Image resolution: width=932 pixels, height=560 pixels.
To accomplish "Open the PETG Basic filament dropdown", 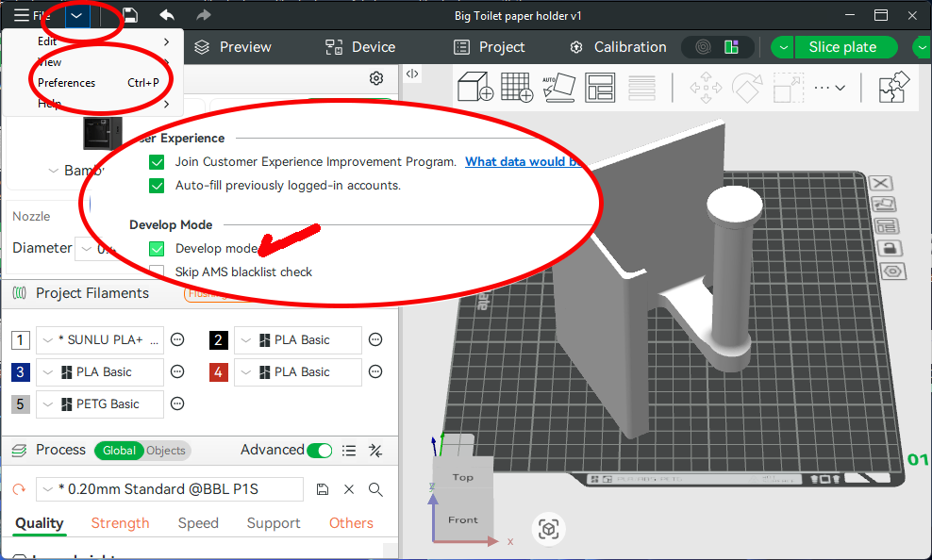I will 100,404.
